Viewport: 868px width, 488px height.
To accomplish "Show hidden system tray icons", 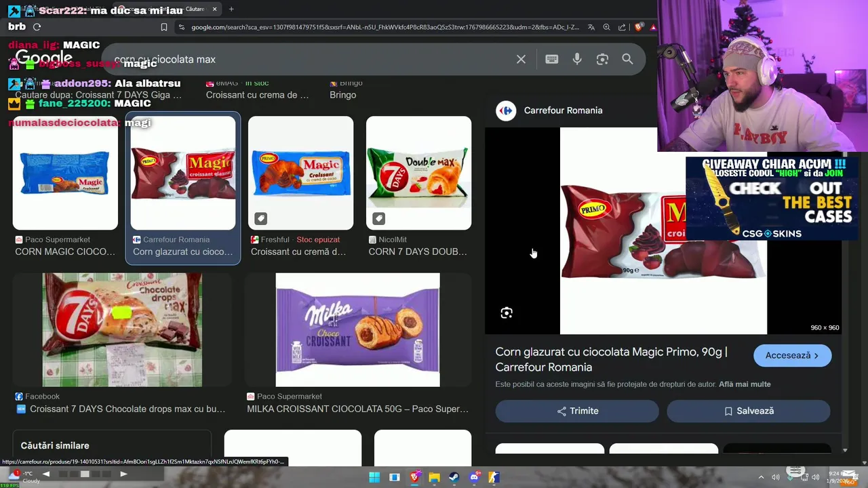I will [761, 477].
